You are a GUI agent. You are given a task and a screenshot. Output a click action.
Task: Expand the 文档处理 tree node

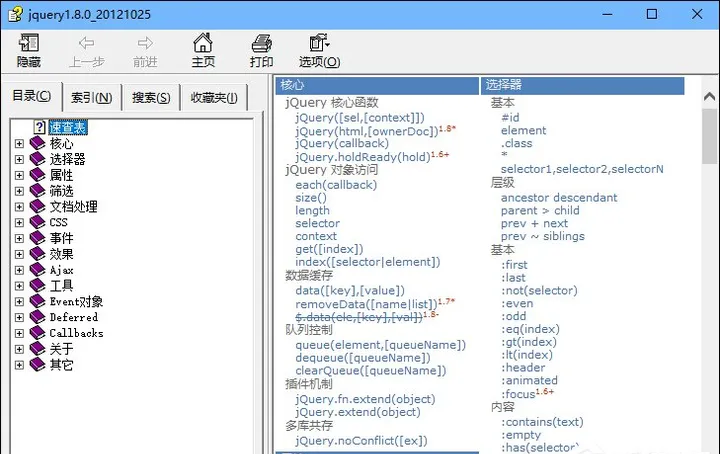coord(19,207)
